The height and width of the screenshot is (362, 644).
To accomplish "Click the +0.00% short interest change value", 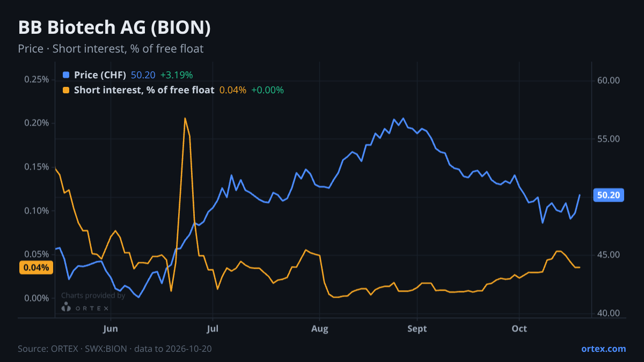I will 267,90.
